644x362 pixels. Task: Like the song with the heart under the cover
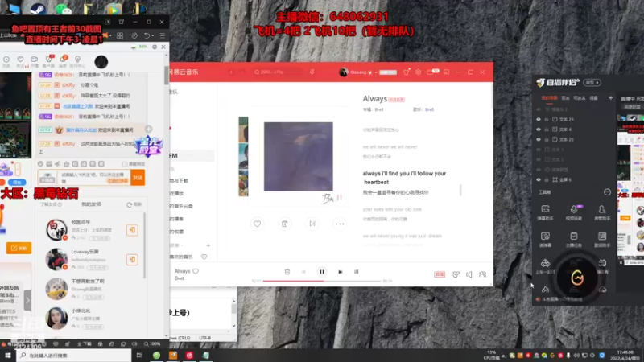(x=257, y=224)
